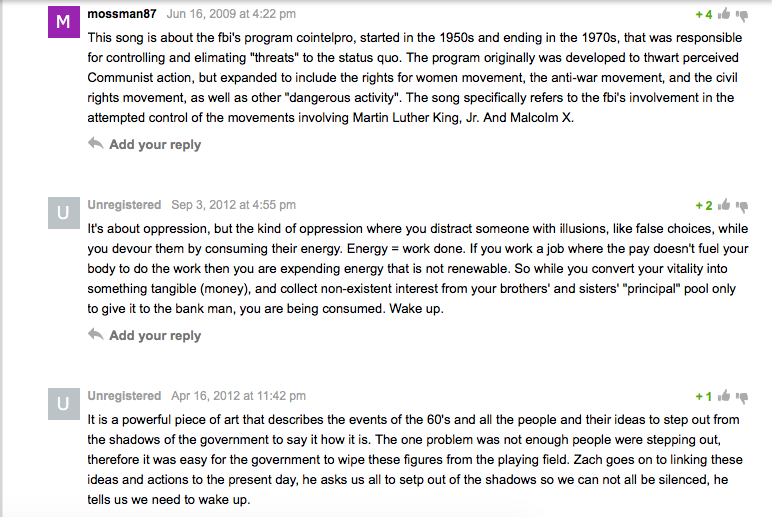Screen dimensions: 772x517
Task: Click the reply arrow icon under oppression comment
Action: point(96,334)
